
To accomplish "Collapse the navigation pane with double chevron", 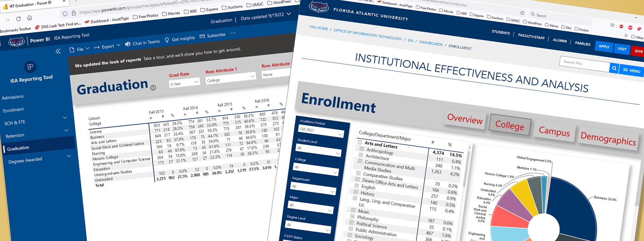I will [58, 51].
